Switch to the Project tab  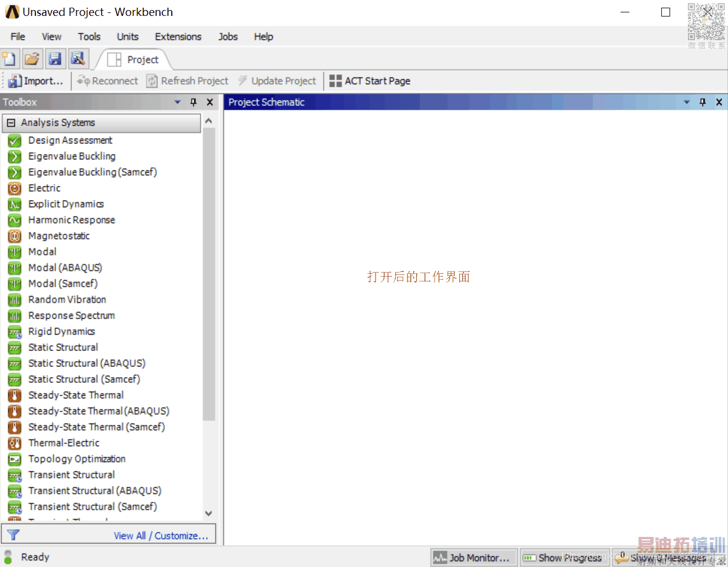point(133,60)
